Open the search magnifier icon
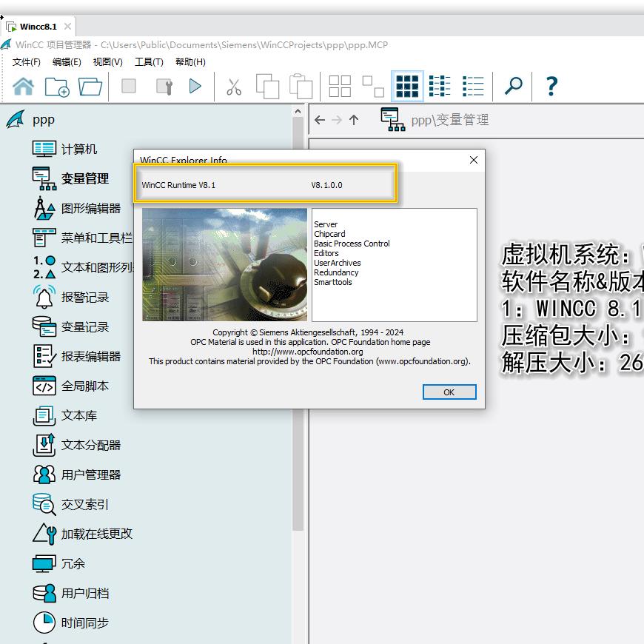 [x=513, y=86]
